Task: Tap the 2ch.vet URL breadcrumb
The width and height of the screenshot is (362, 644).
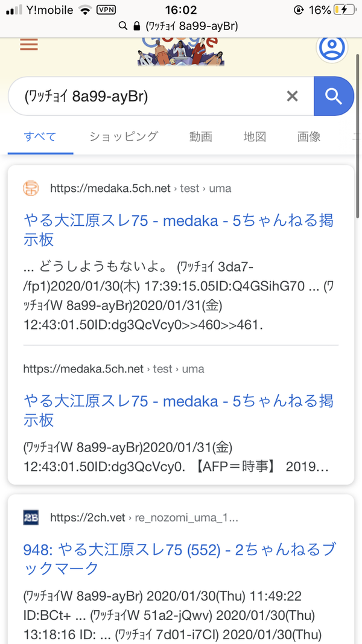Action: 144,517
